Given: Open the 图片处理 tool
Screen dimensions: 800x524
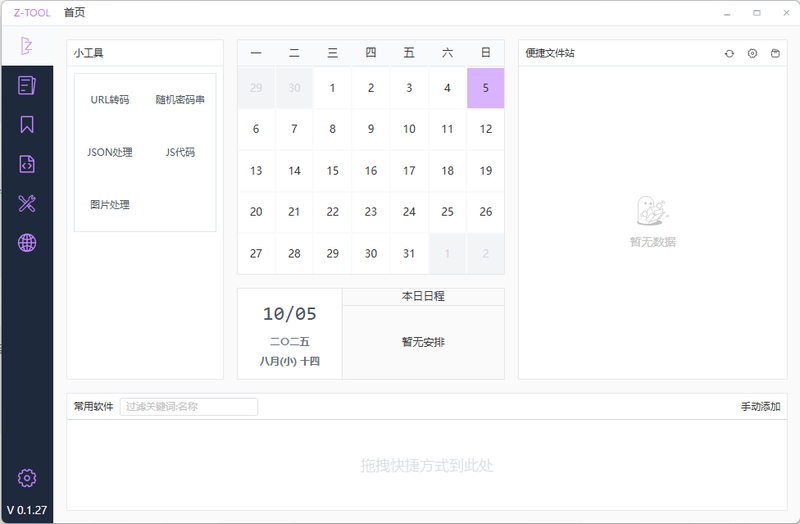Looking at the screenshot, I should (110, 205).
